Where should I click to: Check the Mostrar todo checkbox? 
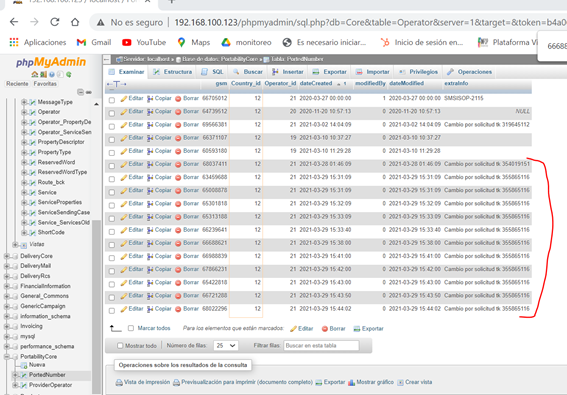(120, 346)
